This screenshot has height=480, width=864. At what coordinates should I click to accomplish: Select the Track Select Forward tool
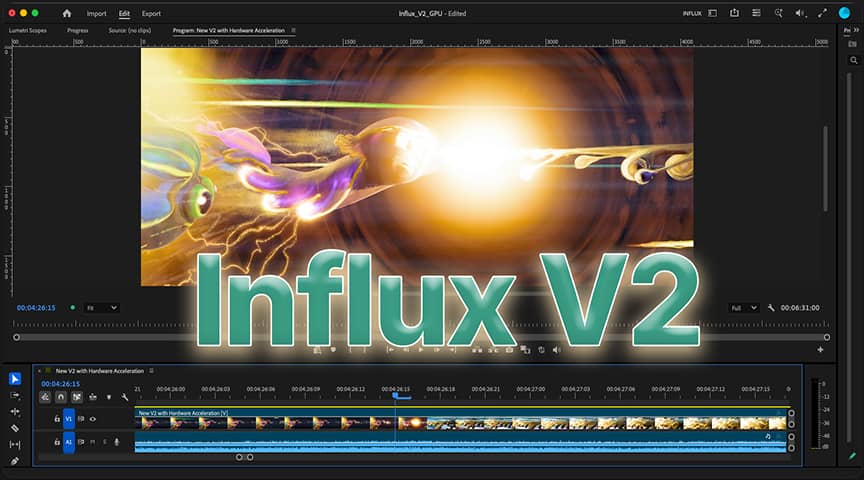click(15, 395)
